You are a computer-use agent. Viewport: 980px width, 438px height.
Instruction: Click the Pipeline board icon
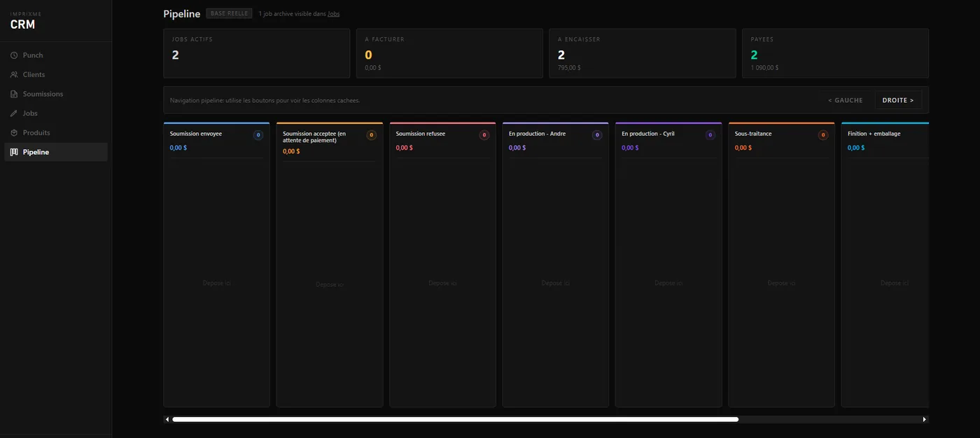click(14, 152)
